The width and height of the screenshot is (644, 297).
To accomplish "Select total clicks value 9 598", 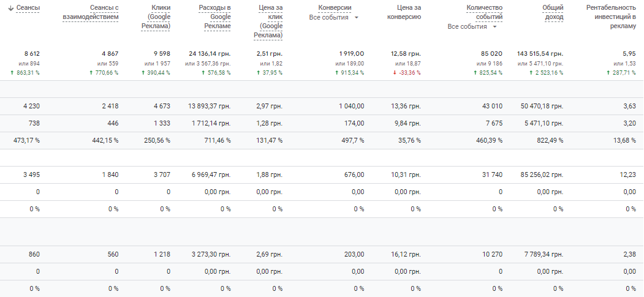I will [x=162, y=54].
